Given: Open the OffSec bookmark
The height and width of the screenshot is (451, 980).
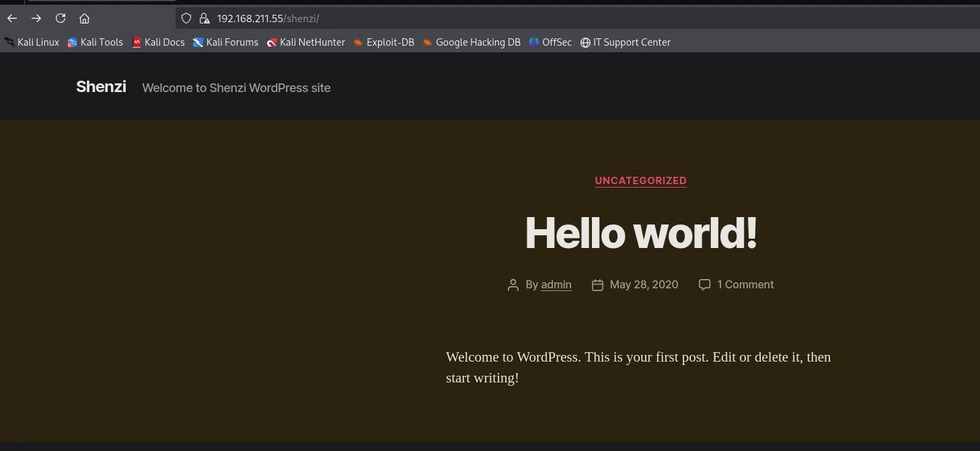Looking at the screenshot, I should click(550, 42).
